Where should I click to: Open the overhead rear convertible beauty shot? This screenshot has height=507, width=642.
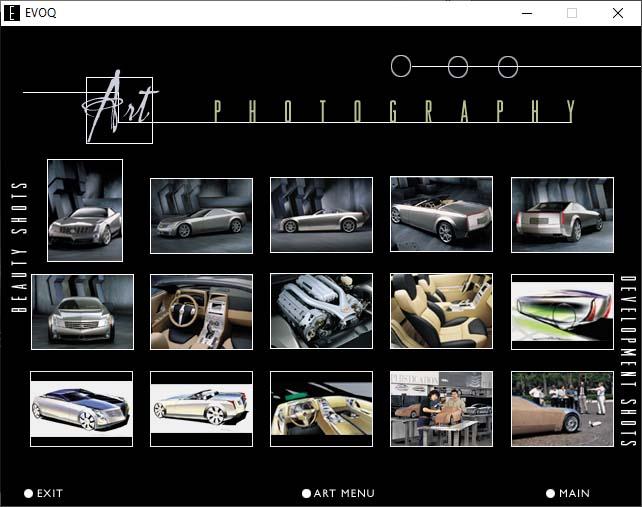pos(441,214)
